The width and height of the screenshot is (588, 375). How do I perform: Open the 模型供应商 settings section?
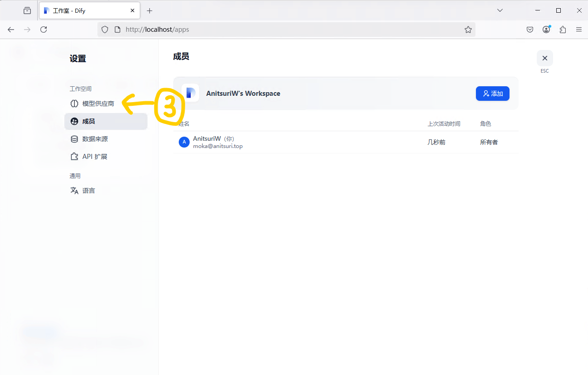coord(98,104)
